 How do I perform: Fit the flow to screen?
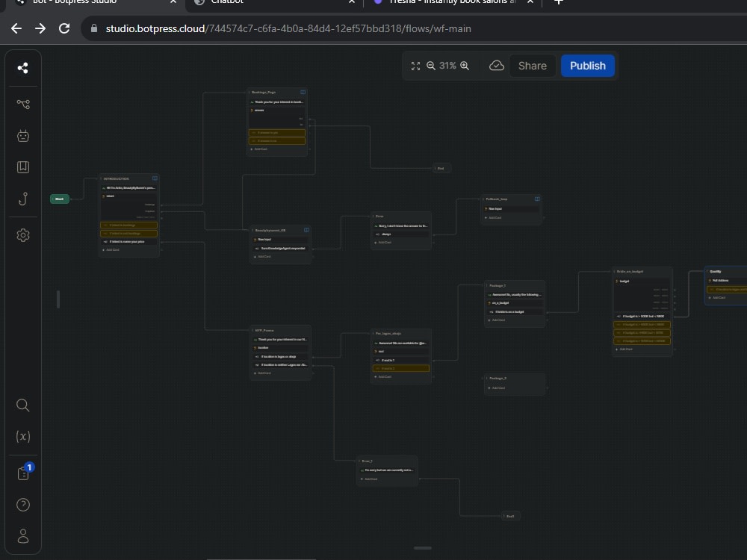click(415, 66)
